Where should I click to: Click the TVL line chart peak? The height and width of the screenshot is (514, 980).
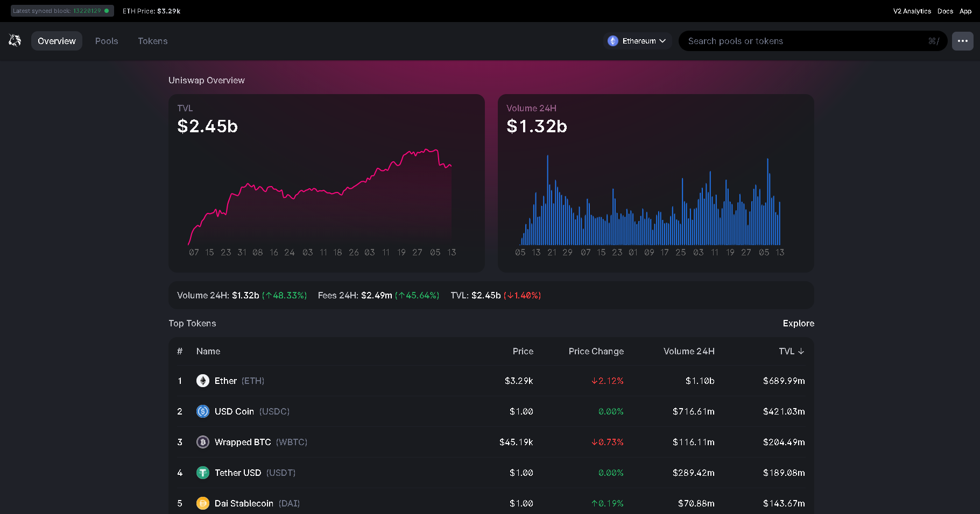coord(426,149)
